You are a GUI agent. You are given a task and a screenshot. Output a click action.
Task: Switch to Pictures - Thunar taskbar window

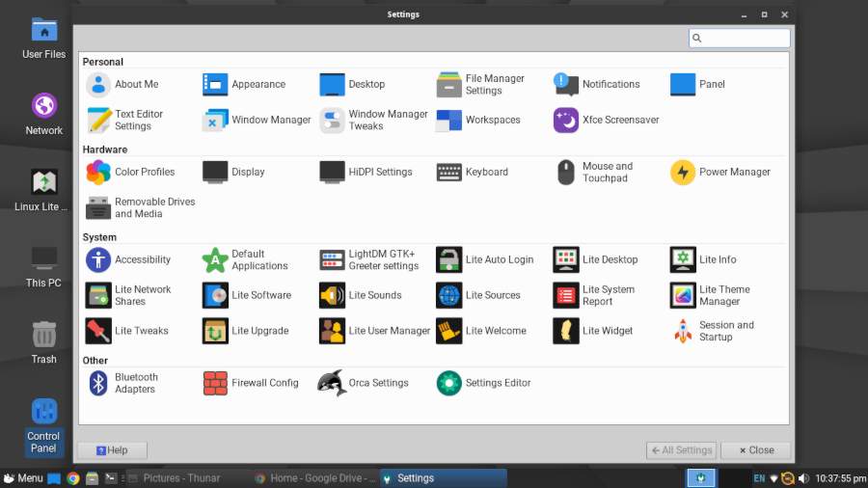click(x=188, y=478)
